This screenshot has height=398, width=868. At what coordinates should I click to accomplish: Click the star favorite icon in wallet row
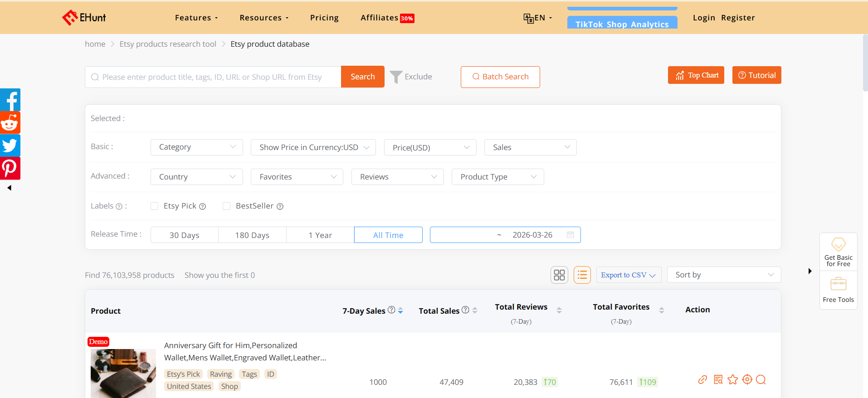[x=733, y=379]
